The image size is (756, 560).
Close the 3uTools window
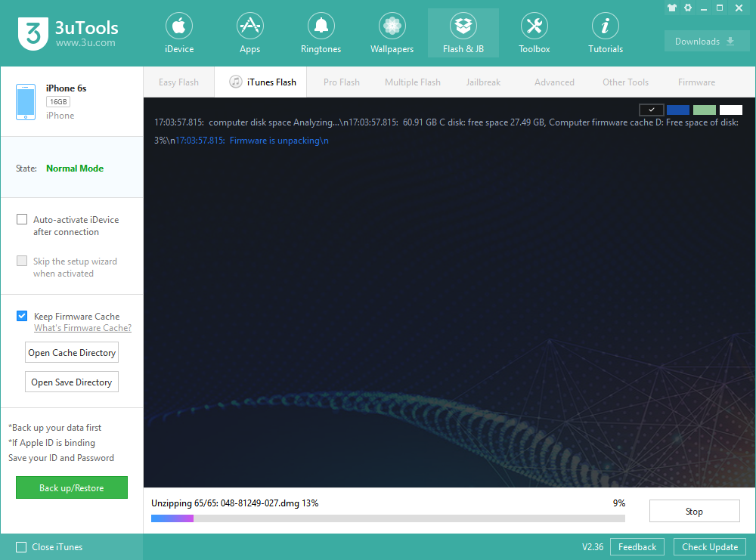point(739,8)
